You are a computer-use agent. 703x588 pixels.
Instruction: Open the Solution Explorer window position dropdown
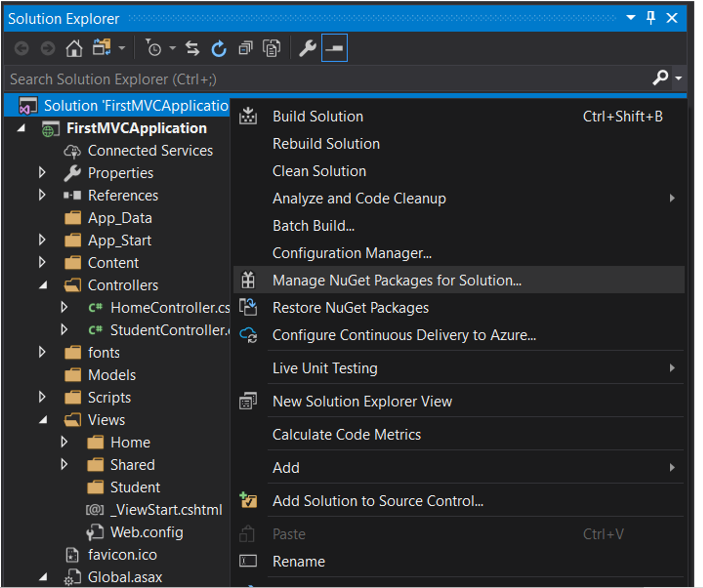pos(631,17)
